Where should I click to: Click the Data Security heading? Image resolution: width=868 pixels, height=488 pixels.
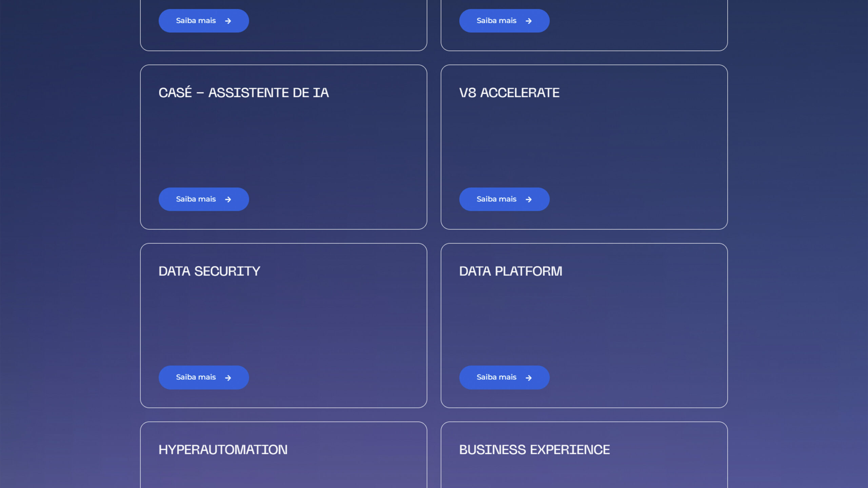coord(209,271)
